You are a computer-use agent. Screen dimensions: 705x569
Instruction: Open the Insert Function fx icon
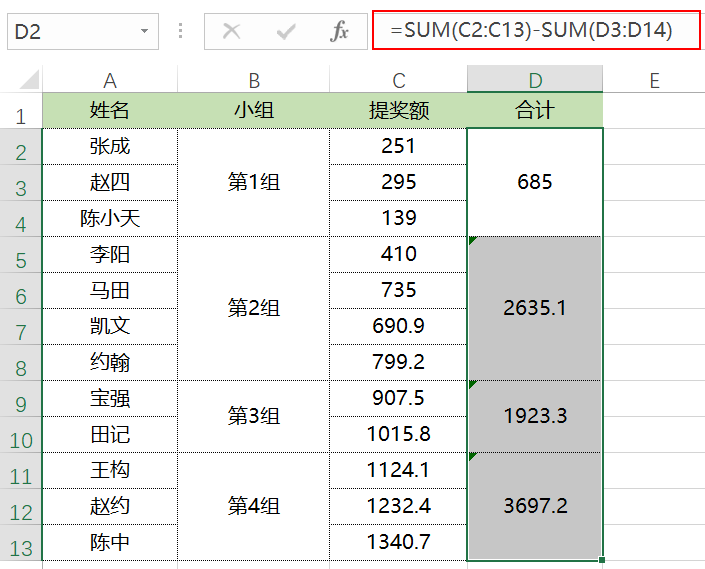[x=339, y=31]
